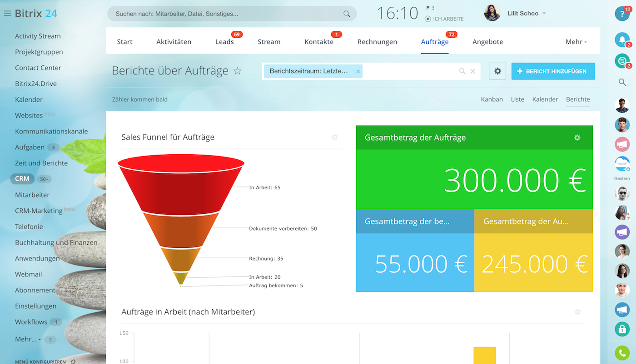The width and height of the screenshot is (636, 364).
Task: Click the search magnifier in top search bar
Action: click(x=347, y=14)
